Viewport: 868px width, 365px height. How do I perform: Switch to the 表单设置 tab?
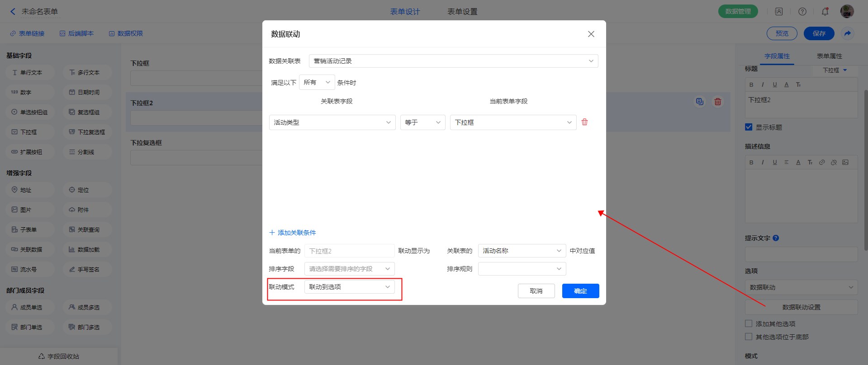click(462, 11)
